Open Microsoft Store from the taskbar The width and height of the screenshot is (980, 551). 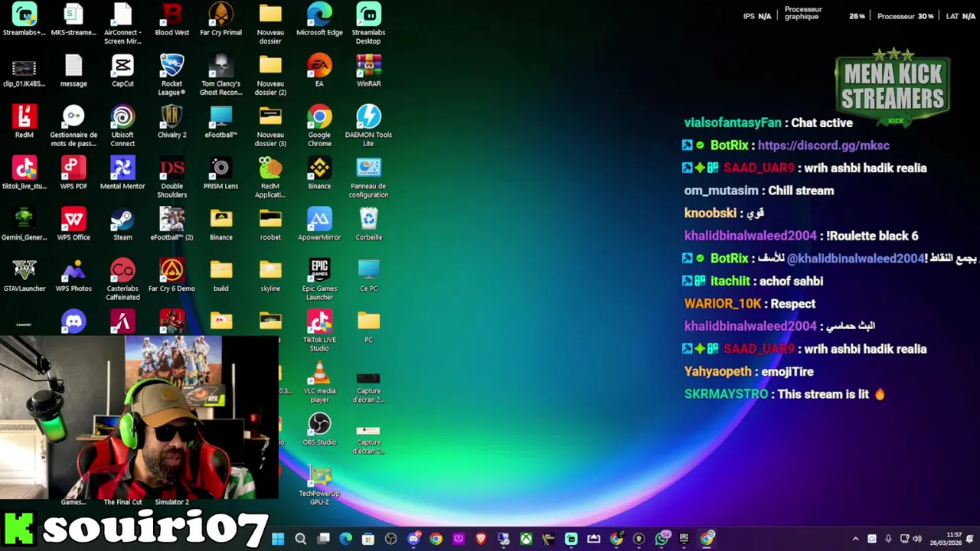(368, 539)
